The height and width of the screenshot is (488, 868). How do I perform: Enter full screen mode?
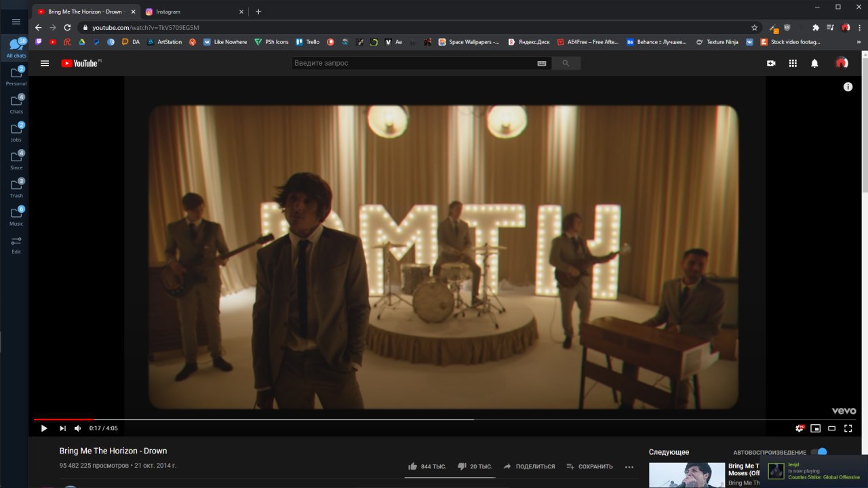coord(848,428)
